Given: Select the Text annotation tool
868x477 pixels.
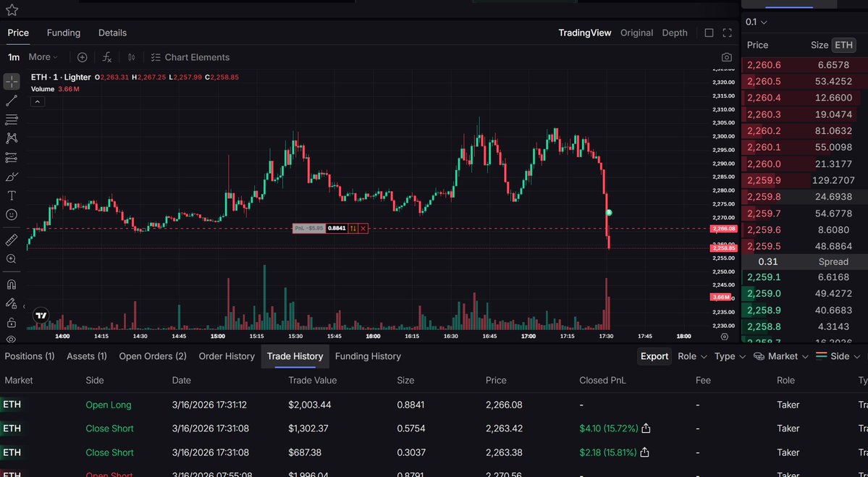Looking at the screenshot, I should [x=12, y=195].
